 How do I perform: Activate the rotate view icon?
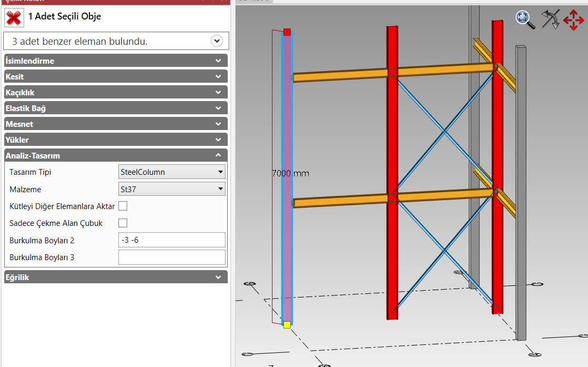(550, 19)
